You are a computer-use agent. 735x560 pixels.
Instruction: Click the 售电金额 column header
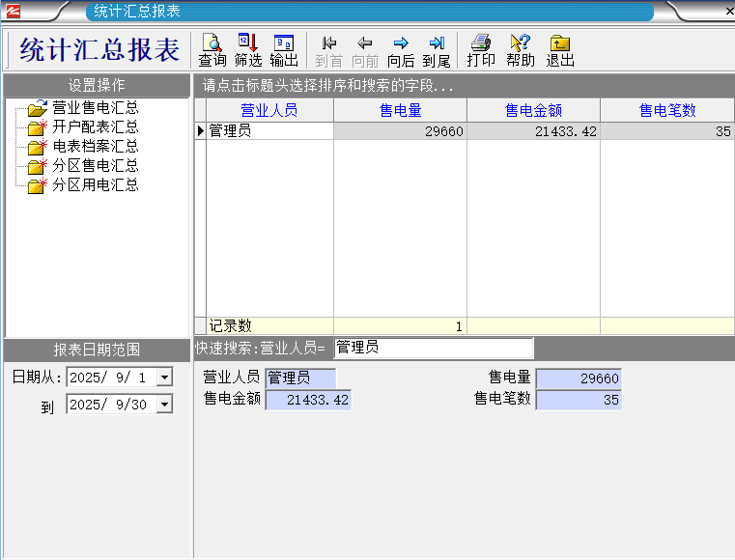[x=533, y=111]
